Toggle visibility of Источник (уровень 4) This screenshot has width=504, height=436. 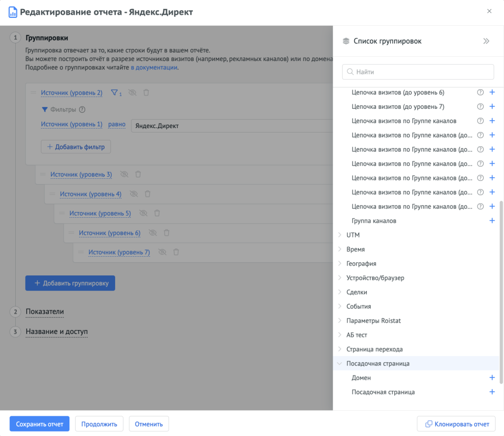(133, 194)
